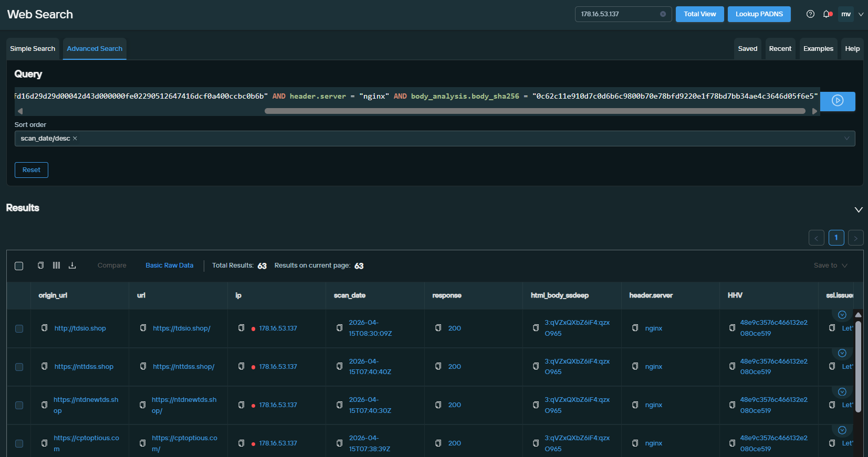Open notifications bell icon

tap(827, 14)
